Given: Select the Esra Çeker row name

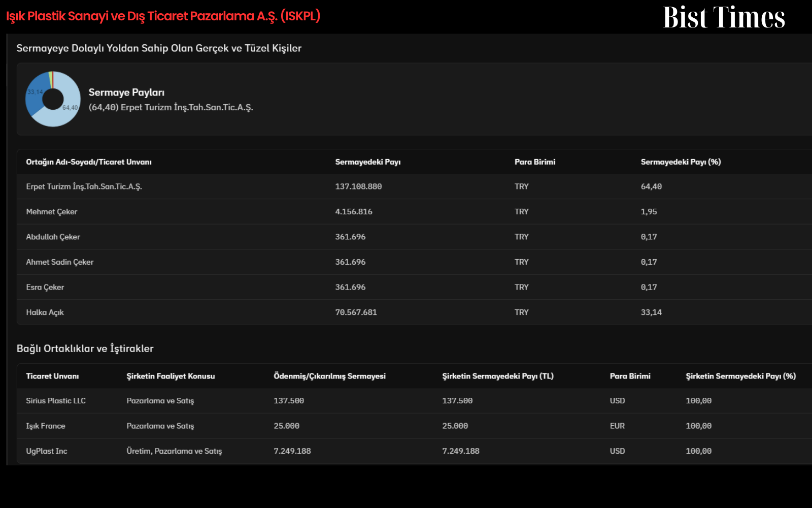Looking at the screenshot, I should pos(45,287).
